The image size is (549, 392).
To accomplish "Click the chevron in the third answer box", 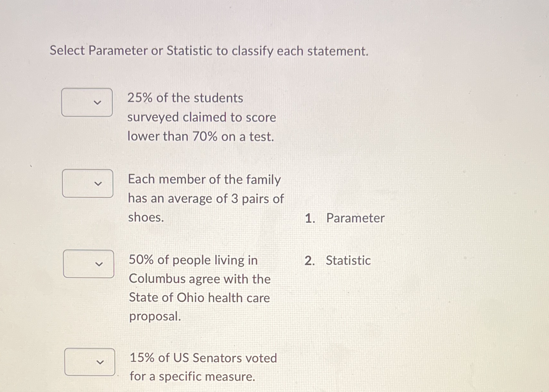I will point(99,264).
